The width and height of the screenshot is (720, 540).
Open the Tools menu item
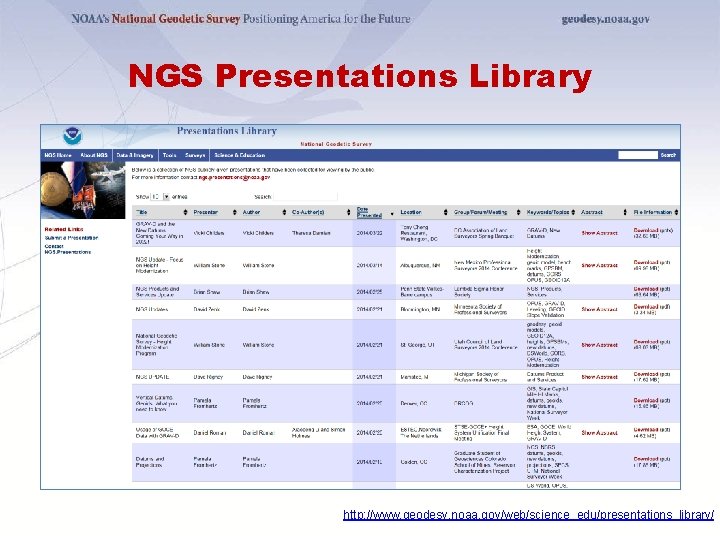[169, 155]
